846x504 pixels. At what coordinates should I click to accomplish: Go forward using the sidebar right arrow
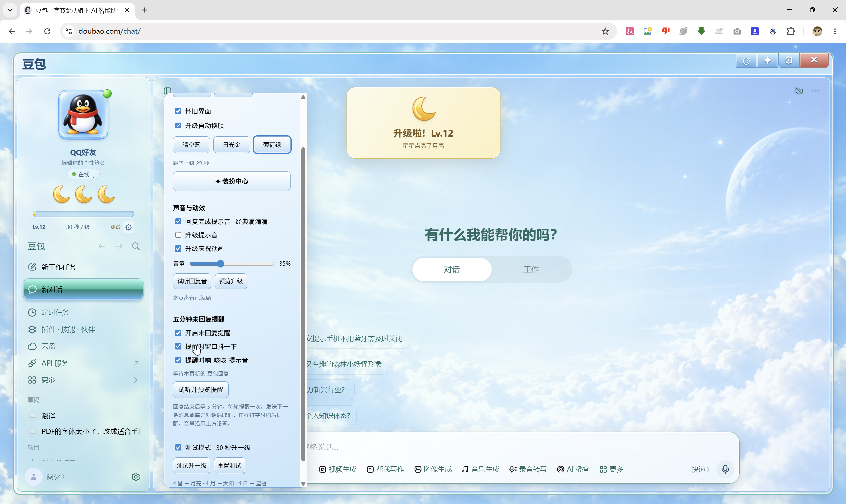point(119,246)
